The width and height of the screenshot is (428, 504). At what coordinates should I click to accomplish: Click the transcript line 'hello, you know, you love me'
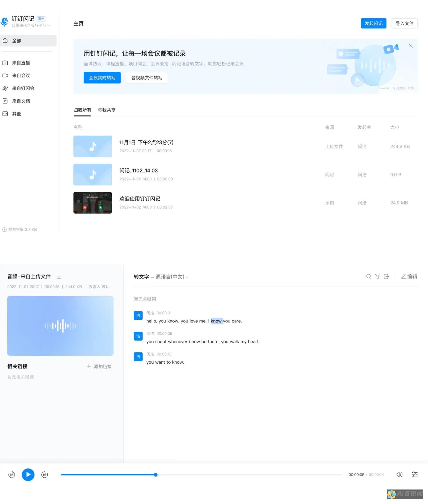click(x=194, y=321)
